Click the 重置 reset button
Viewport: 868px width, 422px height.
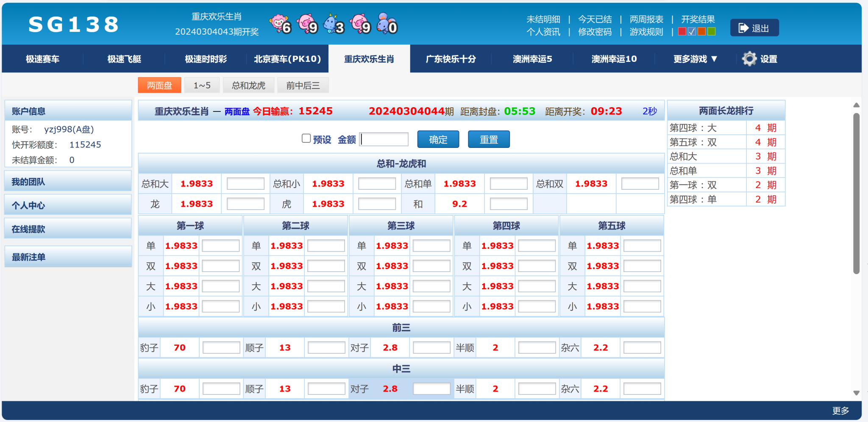488,139
